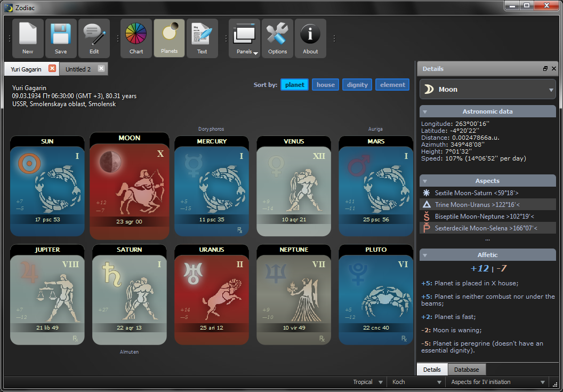
Task: Select the Uranus planet card
Action: pos(212,294)
